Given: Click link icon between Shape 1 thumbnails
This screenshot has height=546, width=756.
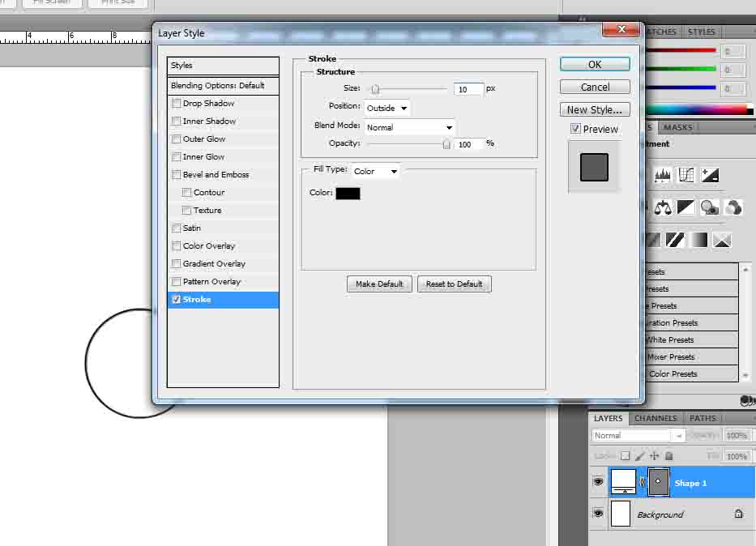Looking at the screenshot, I should click(x=643, y=482).
